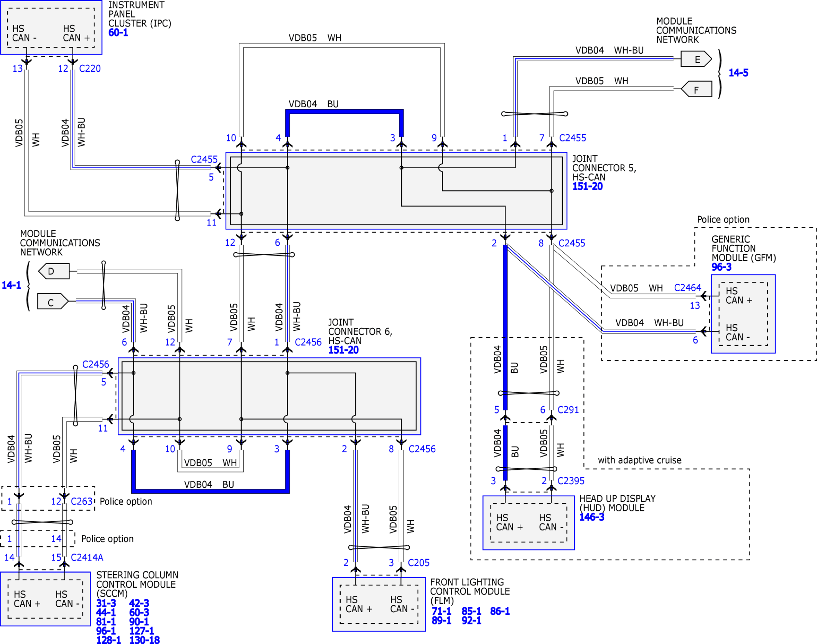Open SCCM reference 127-1
817x644 pixels.
[x=142, y=631]
